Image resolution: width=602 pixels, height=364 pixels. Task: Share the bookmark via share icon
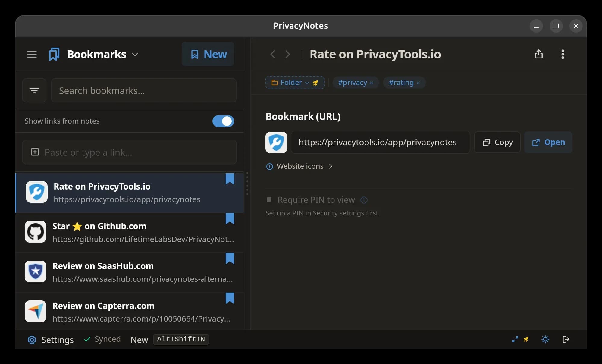pyautogui.click(x=539, y=54)
